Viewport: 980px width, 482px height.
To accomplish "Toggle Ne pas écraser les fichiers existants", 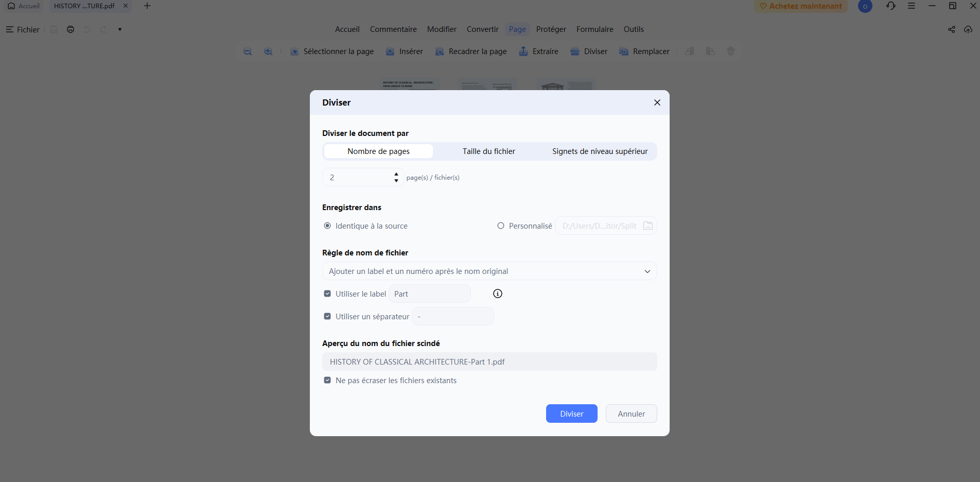I will 327,380.
